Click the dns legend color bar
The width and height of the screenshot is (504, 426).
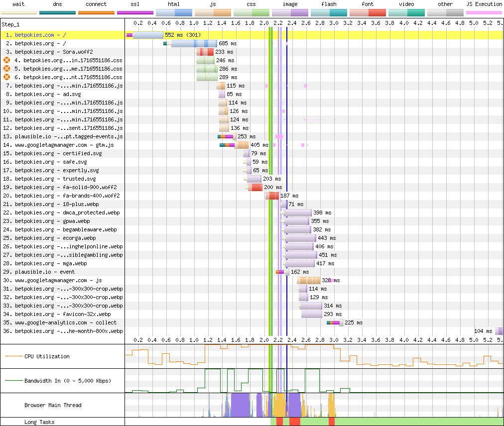pyautogui.click(x=58, y=13)
